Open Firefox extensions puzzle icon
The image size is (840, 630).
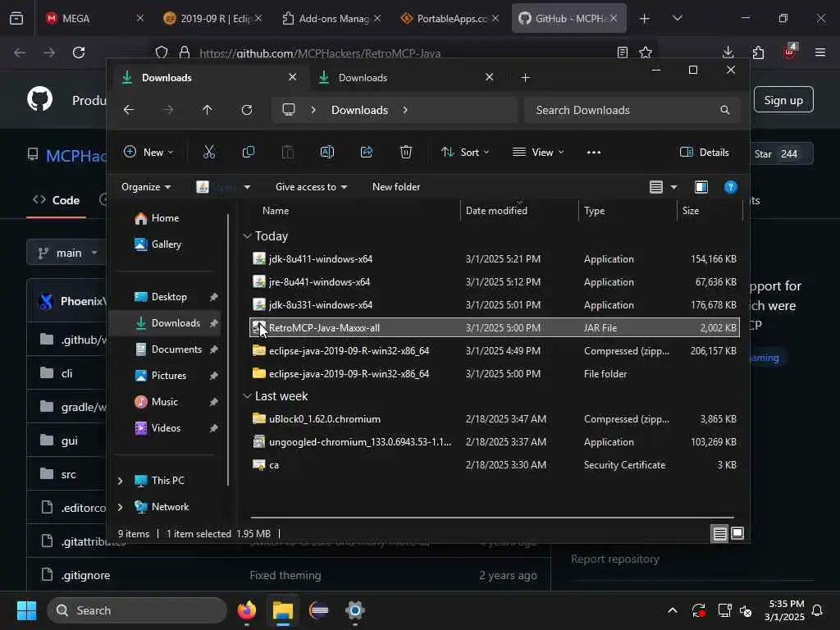coord(757,52)
